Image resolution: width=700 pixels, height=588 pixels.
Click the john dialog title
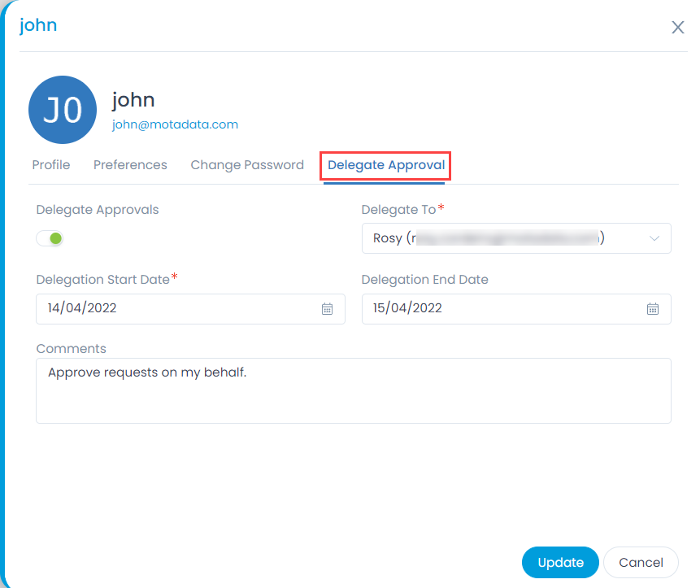click(38, 25)
